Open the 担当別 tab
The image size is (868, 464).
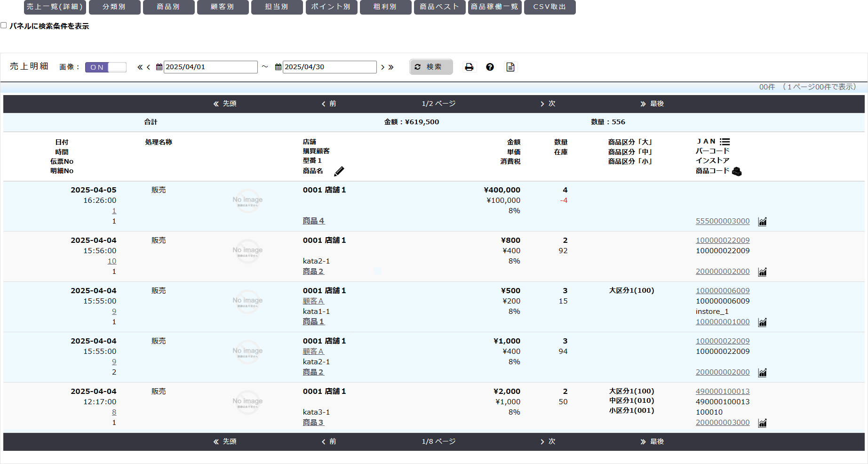[277, 7]
